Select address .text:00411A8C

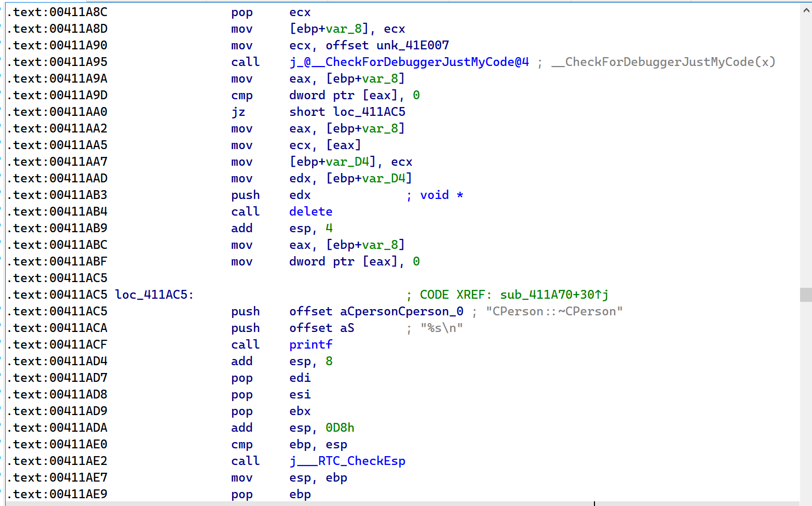tap(57, 12)
